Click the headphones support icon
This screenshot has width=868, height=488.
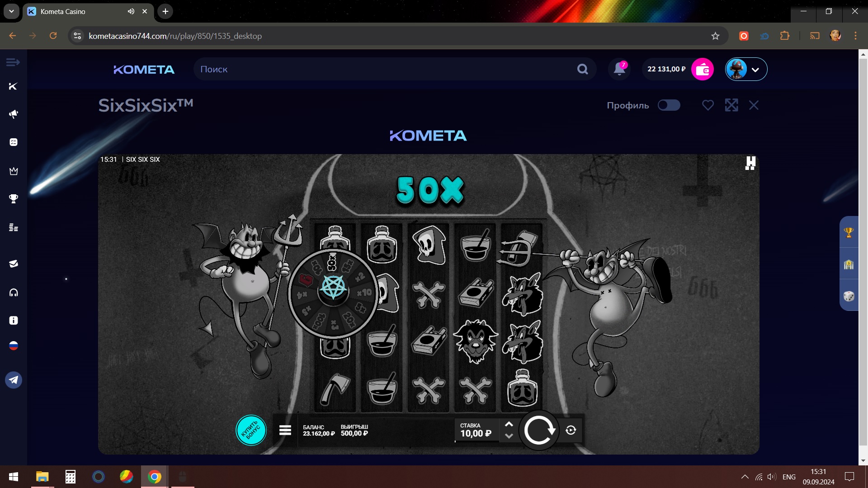14,293
